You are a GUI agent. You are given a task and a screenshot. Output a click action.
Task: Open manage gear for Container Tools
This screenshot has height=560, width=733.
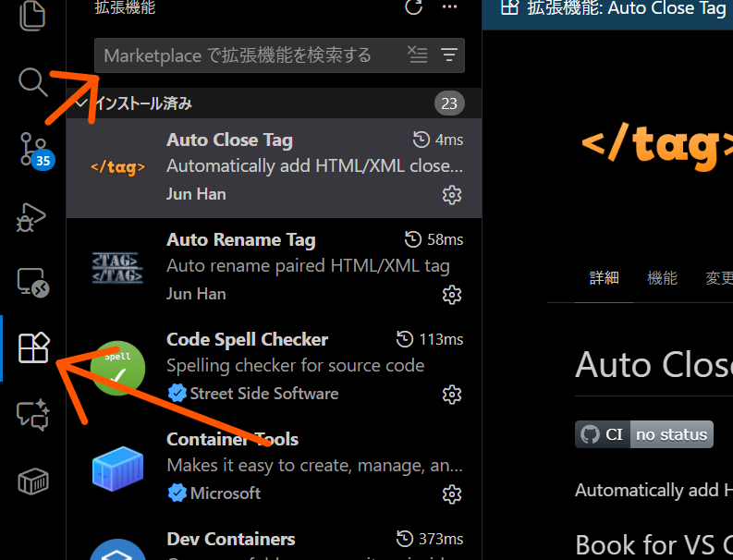[452, 494]
